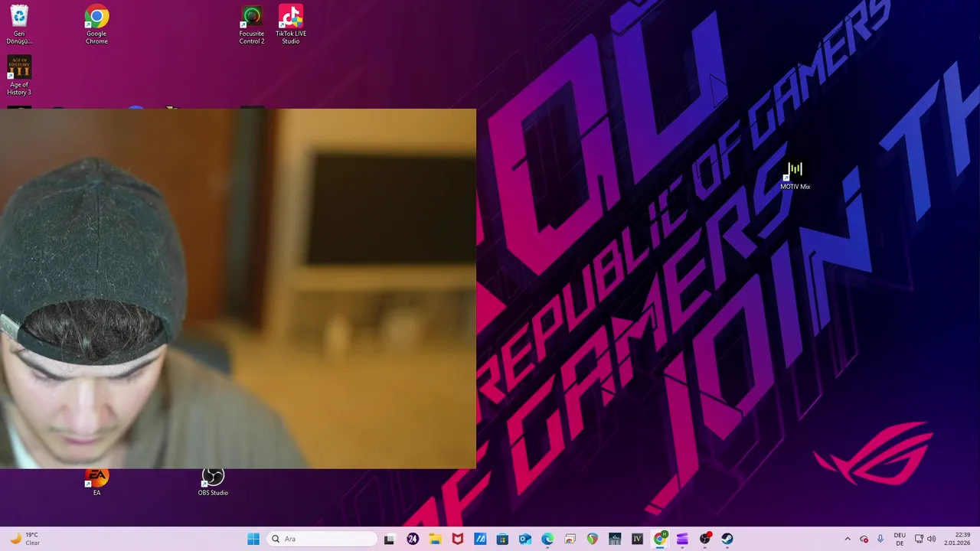Viewport: 980px width, 551px height.
Task: Open Google Chrome desktop shortcut
Action: click(x=96, y=24)
